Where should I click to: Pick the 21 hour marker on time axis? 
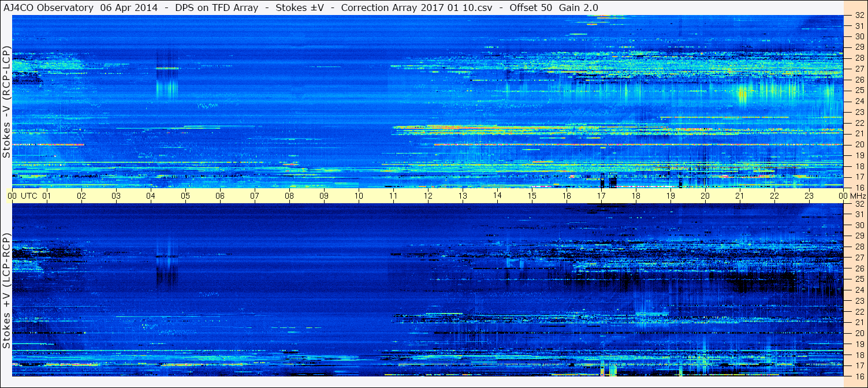pyautogui.click(x=740, y=196)
